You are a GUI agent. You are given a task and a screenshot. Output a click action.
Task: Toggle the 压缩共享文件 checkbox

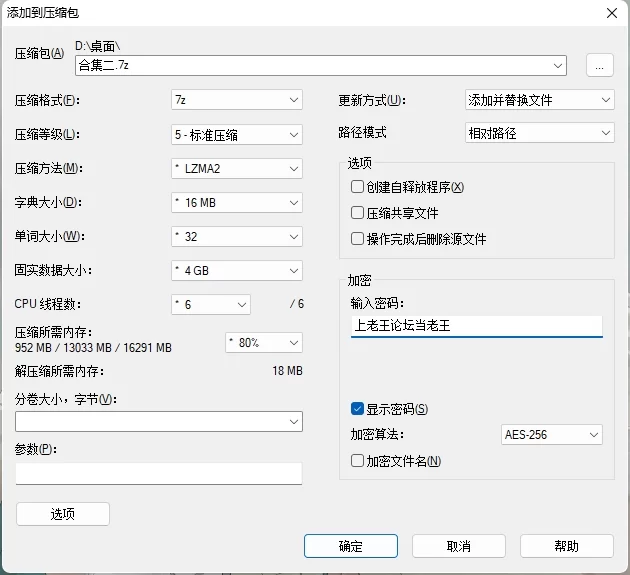(358, 213)
